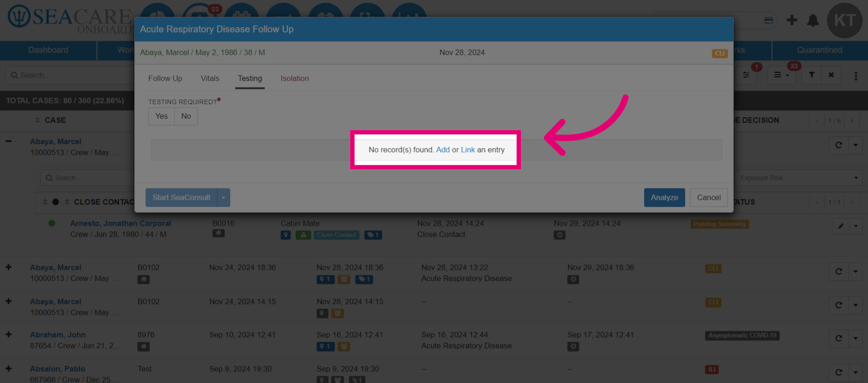Viewport: 868px width, 383px height.
Task: Sort by CLOSE CONTACT column header
Action: point(104,202)
